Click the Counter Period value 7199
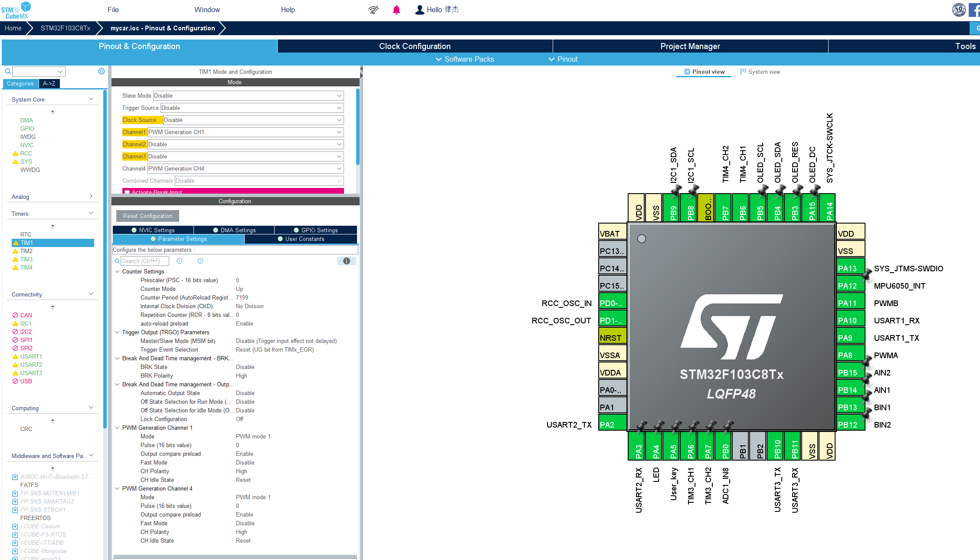The width and height of the screenshot is (980, 560). (x=242, y=297)
